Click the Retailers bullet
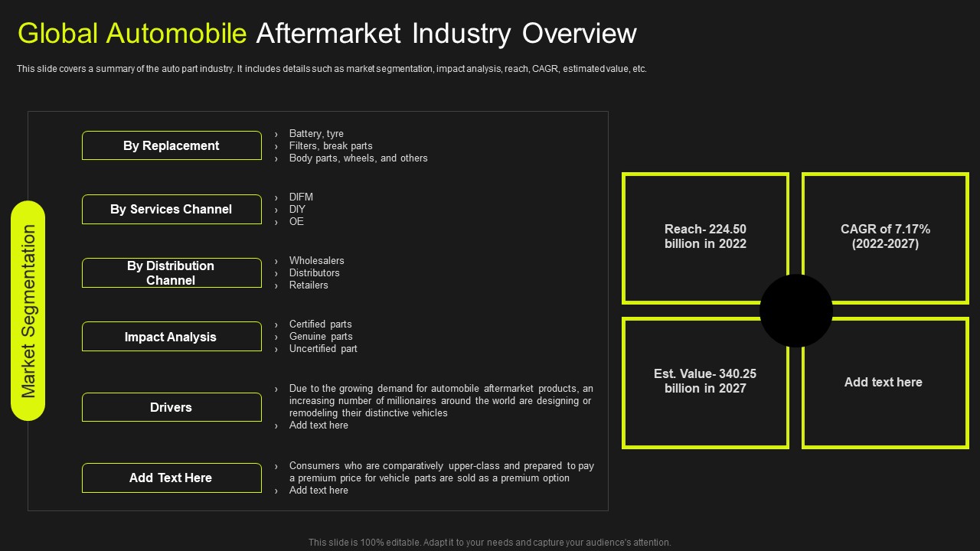This screenshot has height=551, width=980. 309,285
